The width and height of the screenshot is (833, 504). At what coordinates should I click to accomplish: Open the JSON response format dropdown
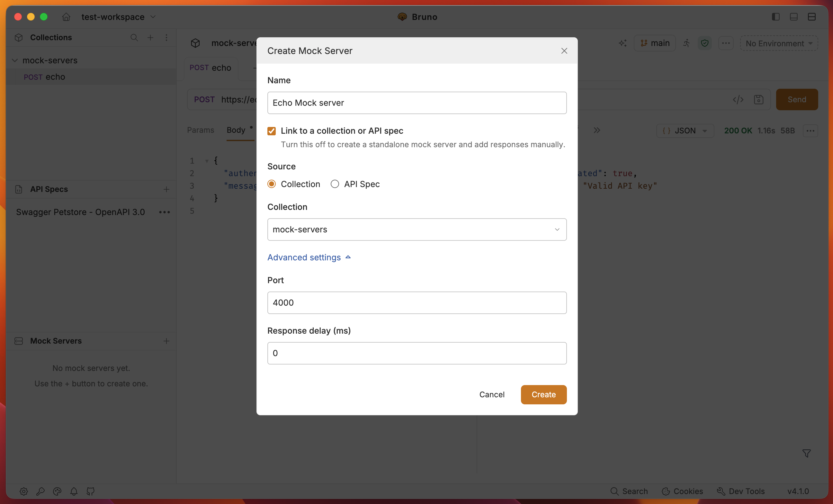[x=685, y=130]
